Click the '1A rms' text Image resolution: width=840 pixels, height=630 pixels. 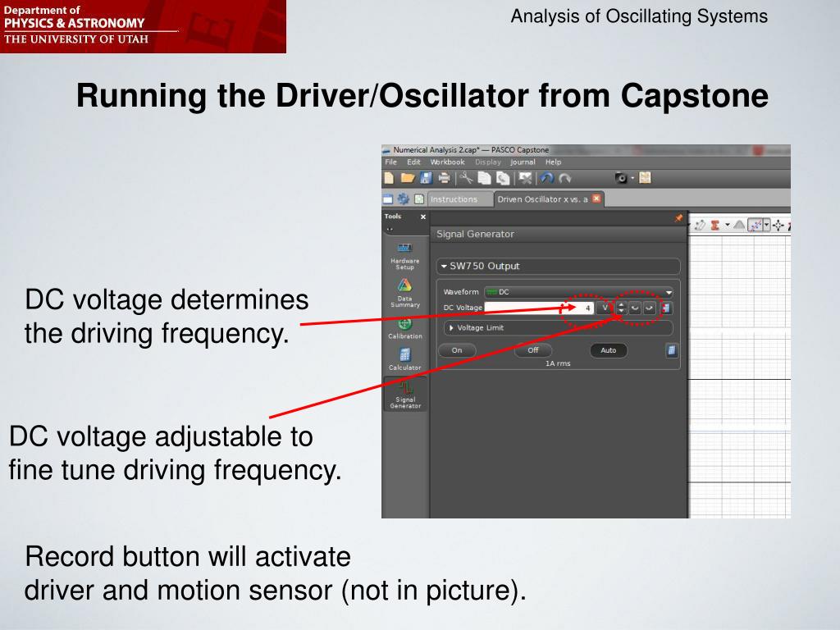point(558,363)
